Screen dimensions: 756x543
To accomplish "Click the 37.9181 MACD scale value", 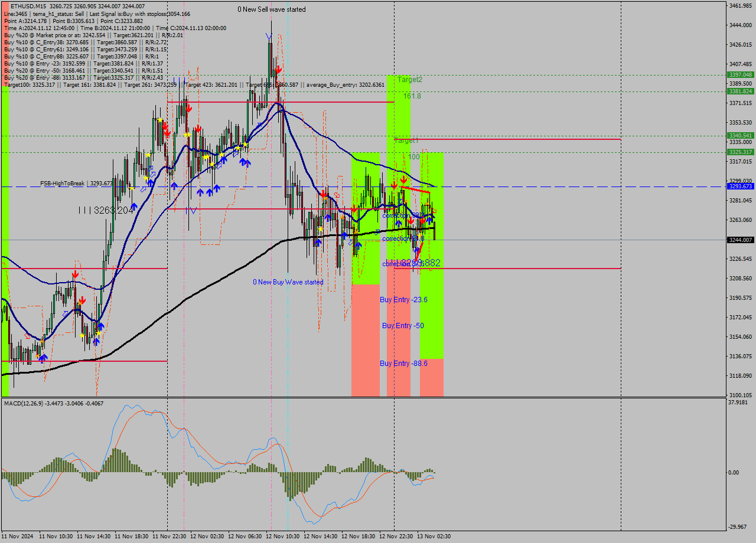I will point(738,403).
